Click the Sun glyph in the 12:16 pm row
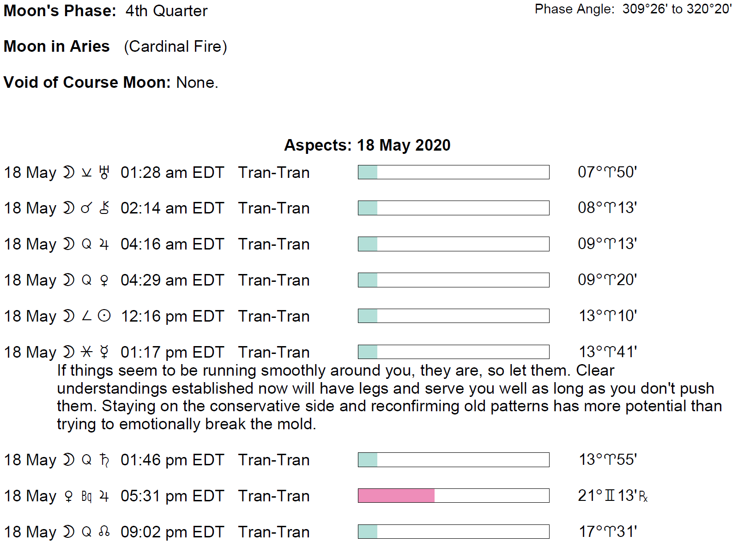This screenshot has width=756, height=542. [x=105, y=316]
